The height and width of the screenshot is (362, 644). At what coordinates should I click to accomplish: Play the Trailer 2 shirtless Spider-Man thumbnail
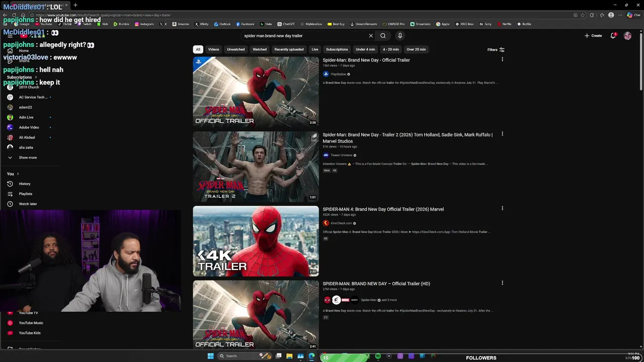point(256,166)
